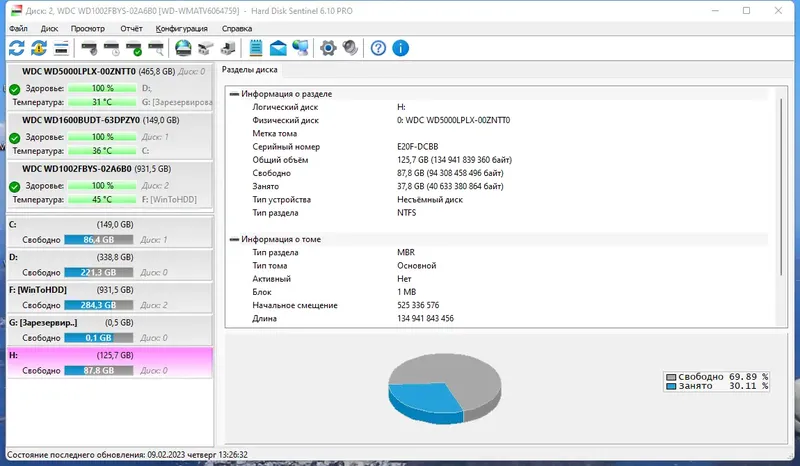Screen dimensions: 800x466
Task: Select partition C: (149,0 GB)
Action: point(110,232)
